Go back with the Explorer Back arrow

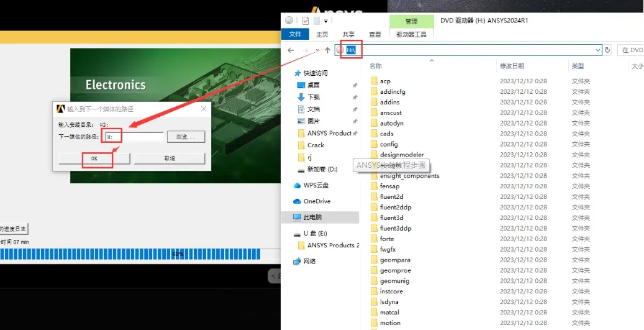tap(291, 50)
